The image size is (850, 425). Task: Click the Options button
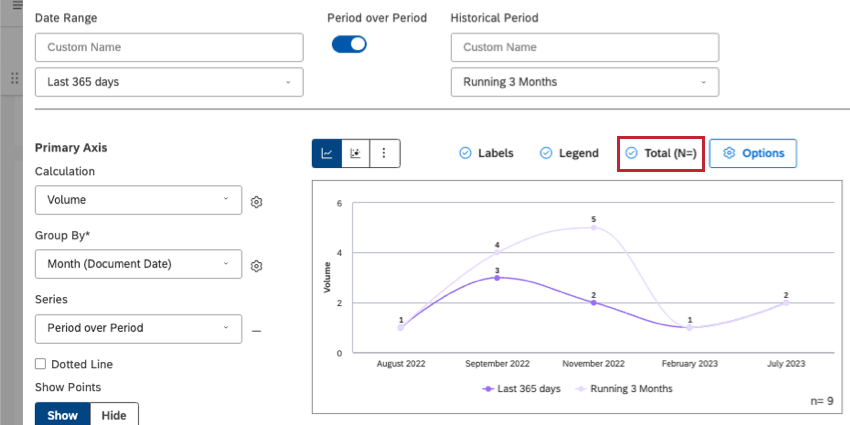tap(753, 153)
